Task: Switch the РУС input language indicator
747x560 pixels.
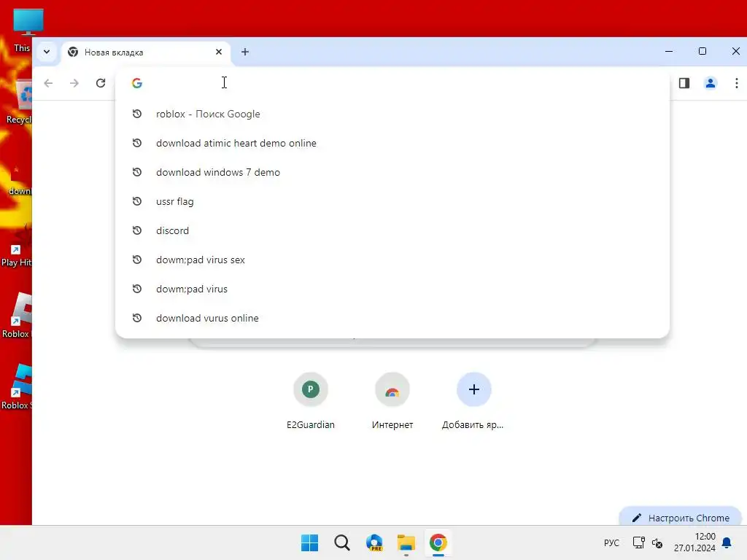Action: point(611,542)
